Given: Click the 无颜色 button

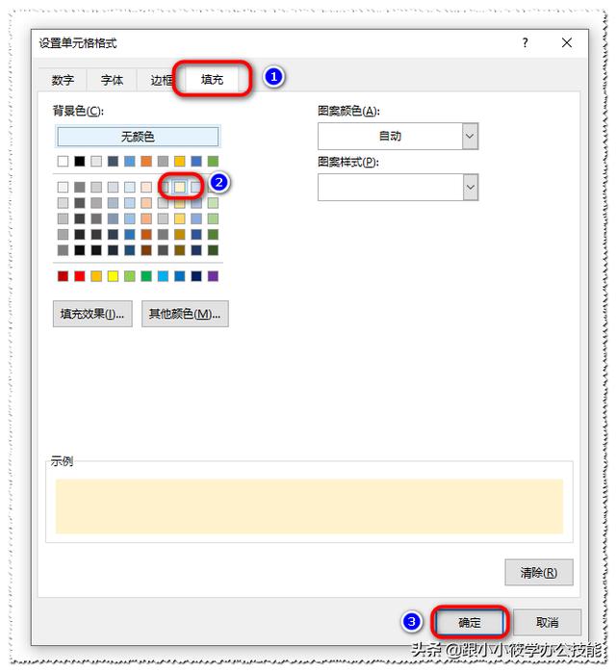Looking at the screenshot, I should (x=138, y=137).
